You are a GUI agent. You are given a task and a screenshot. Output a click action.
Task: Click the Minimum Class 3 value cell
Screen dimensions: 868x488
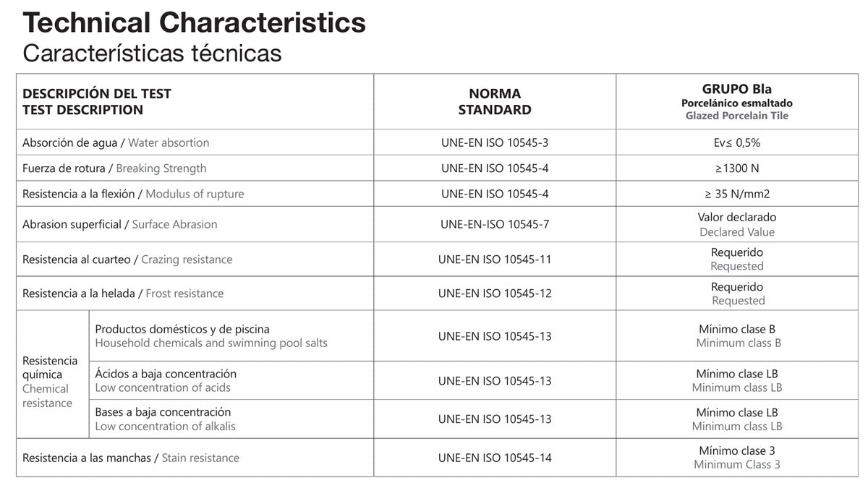click(x=737, y=458)
